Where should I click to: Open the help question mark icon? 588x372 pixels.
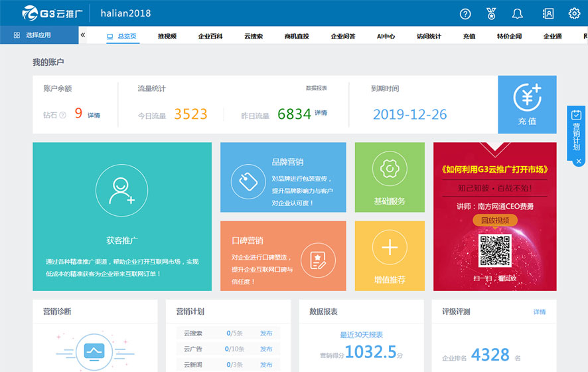tap(465, 13)
